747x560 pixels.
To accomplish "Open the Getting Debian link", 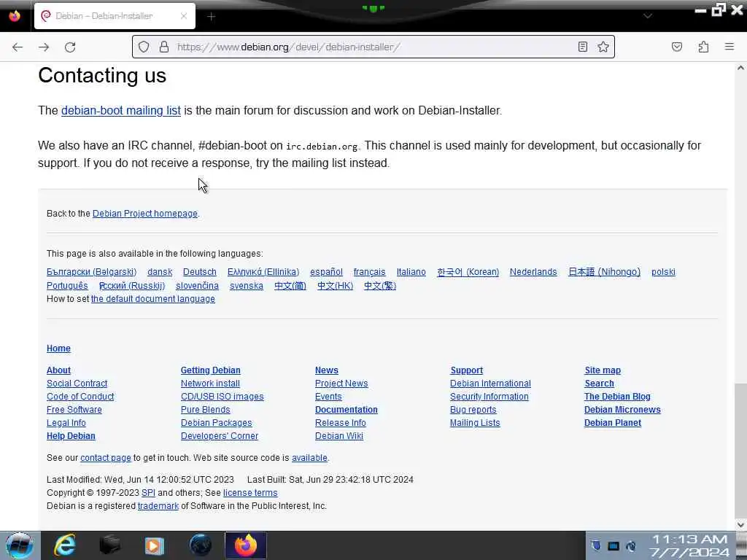I will [211, 370].
